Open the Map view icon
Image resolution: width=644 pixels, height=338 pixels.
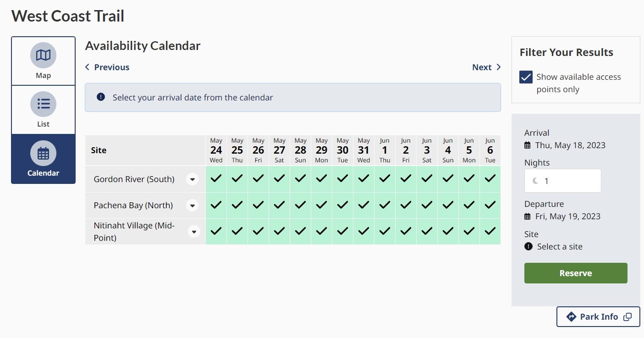coord(43,55)
